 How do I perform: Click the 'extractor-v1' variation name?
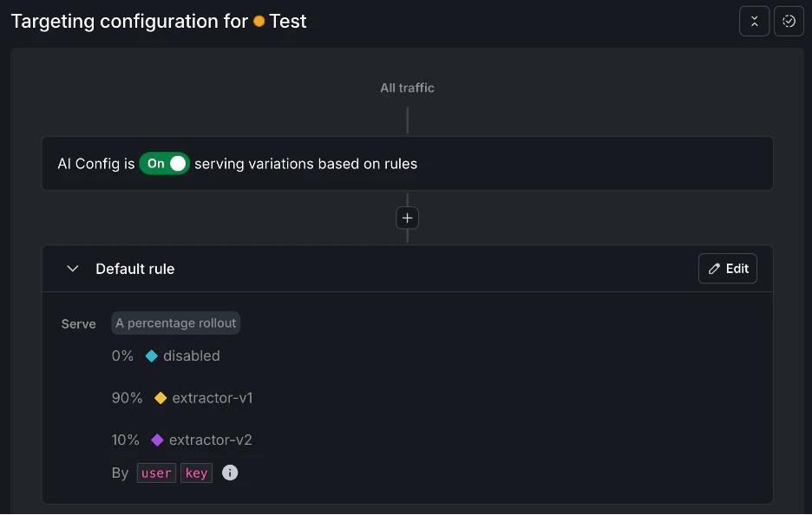click(213, 398)
